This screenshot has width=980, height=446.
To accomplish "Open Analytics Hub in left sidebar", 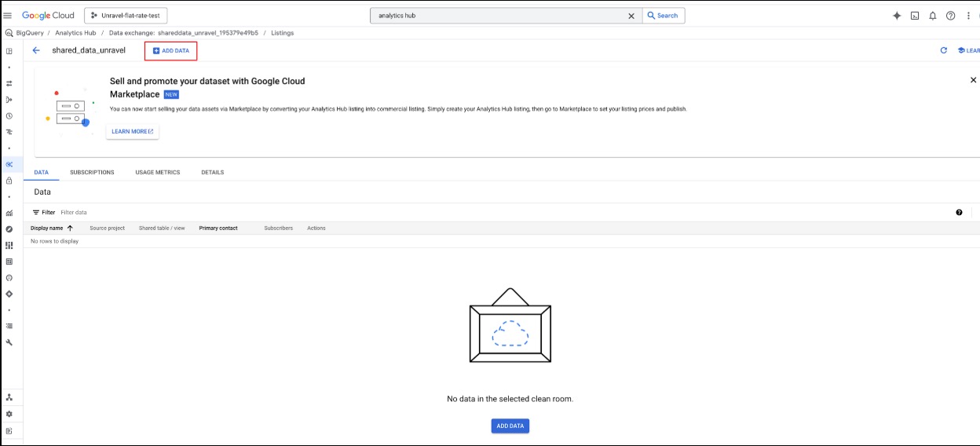I will 9,164.
